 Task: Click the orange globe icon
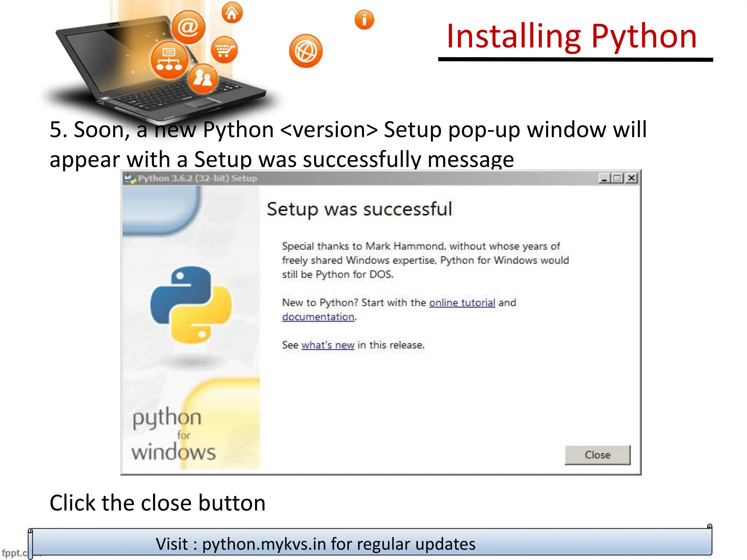coord(306,51)
